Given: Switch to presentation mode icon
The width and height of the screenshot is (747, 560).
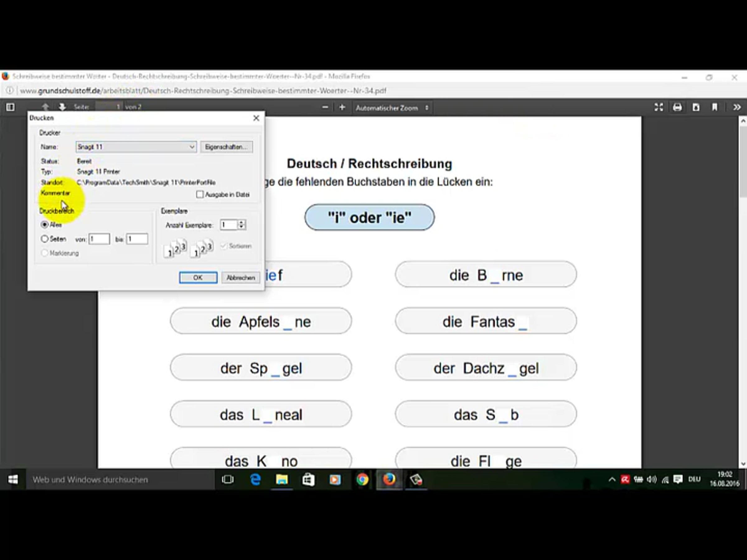Looking at the screenshot, I should click(x=659, y=107).
